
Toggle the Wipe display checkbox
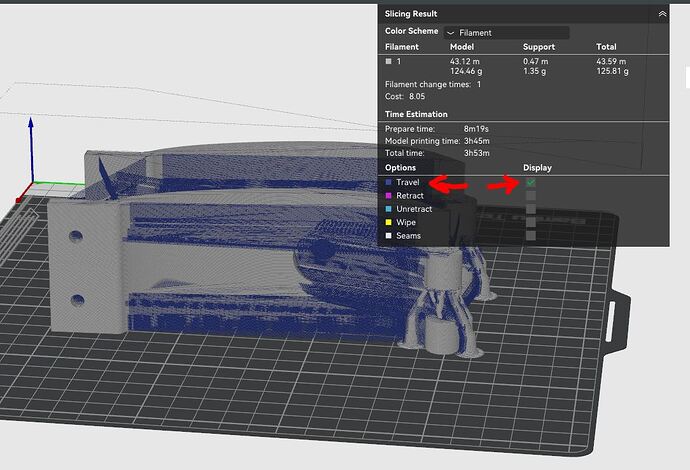pos(531,222)
